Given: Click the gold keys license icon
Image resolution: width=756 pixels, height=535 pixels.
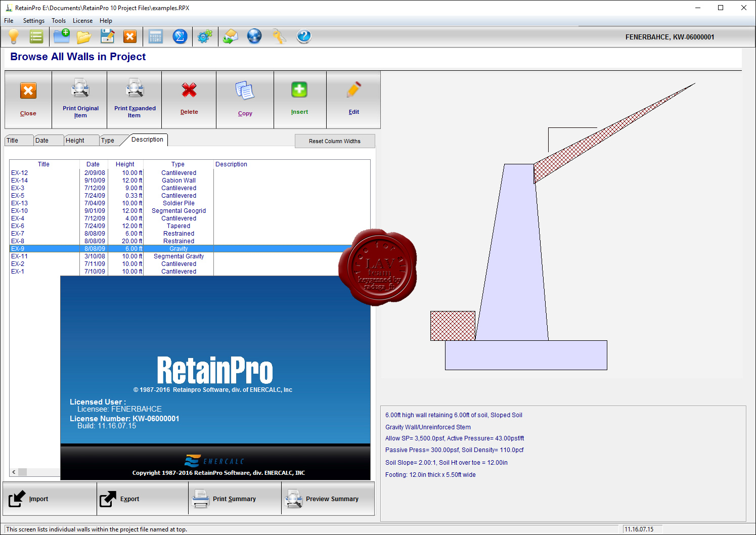Looking at the screenshot, I should [x=279, y=36].
